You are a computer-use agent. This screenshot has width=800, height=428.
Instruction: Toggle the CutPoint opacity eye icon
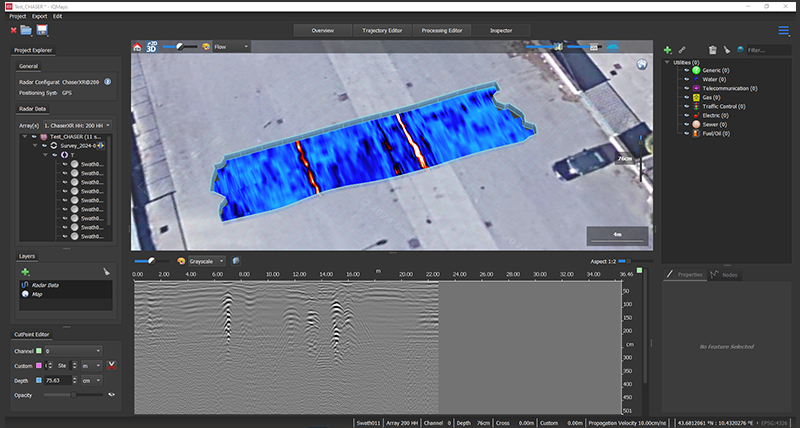(x=112, y=395)
